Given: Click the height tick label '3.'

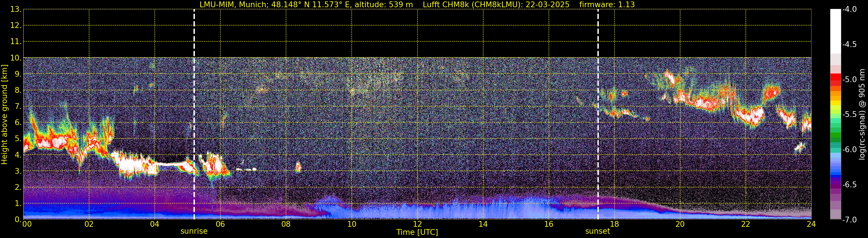Looking at the screenshot, I should 18,171.
